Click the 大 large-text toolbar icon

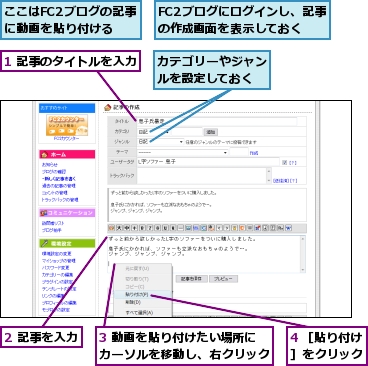coord(119,228)
